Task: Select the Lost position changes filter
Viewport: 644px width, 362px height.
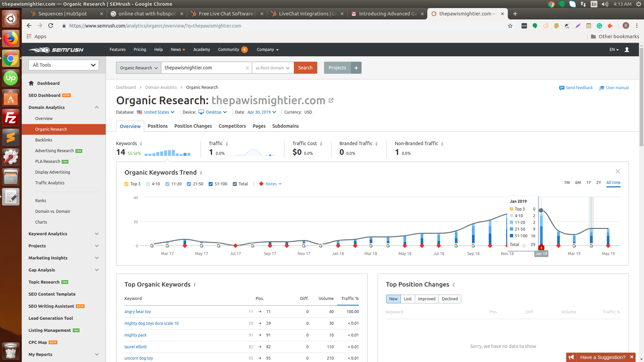Action: [x=408, y=299]
